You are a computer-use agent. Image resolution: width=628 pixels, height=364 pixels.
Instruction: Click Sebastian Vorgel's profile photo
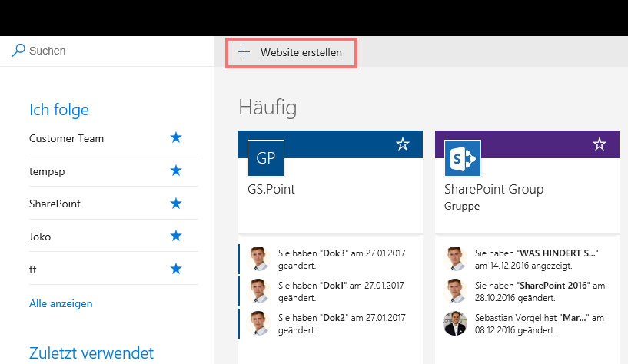[455, 323]
